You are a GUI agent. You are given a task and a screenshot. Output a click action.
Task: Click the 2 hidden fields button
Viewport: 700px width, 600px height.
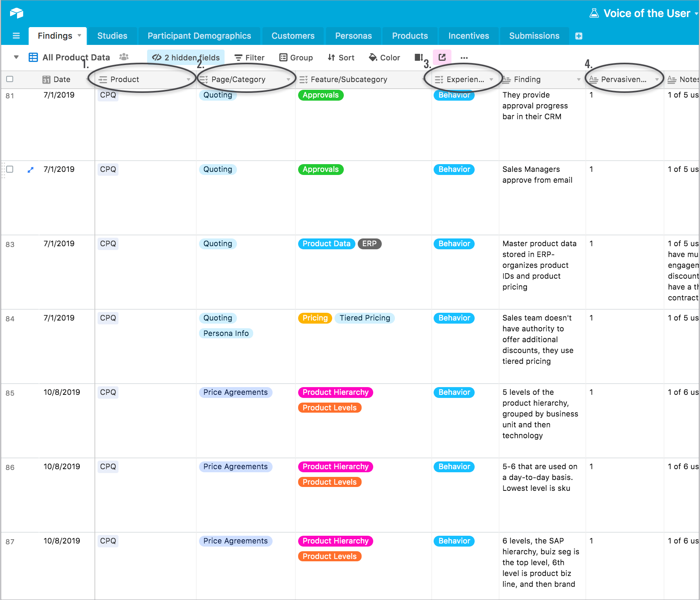tap(186, 58)
